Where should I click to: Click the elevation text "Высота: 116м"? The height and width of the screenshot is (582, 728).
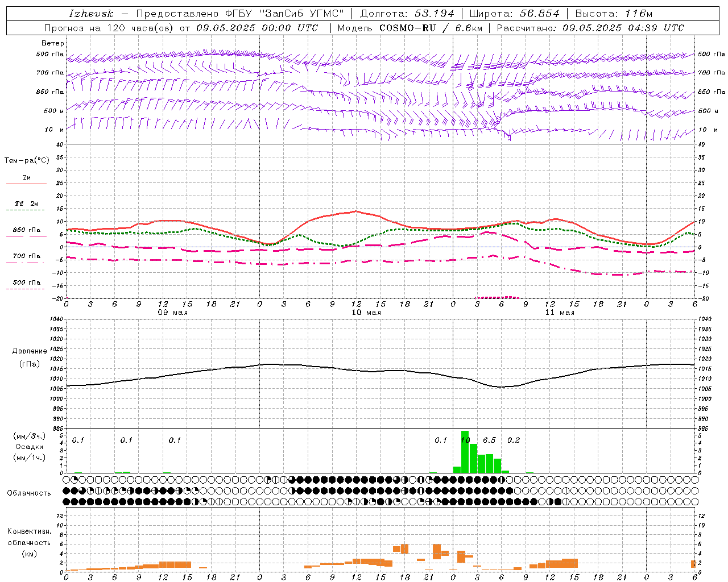coord(614,14)
